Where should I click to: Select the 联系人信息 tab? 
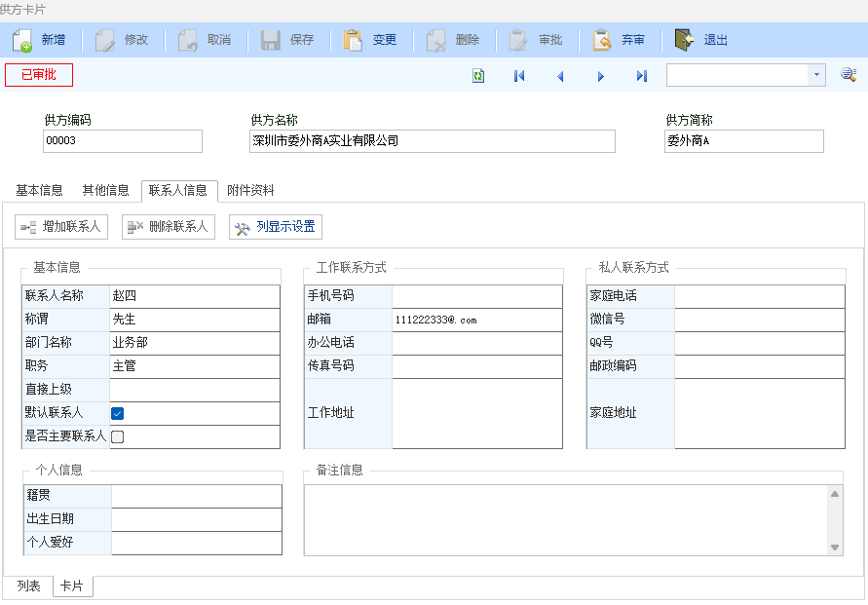point(179,190)
